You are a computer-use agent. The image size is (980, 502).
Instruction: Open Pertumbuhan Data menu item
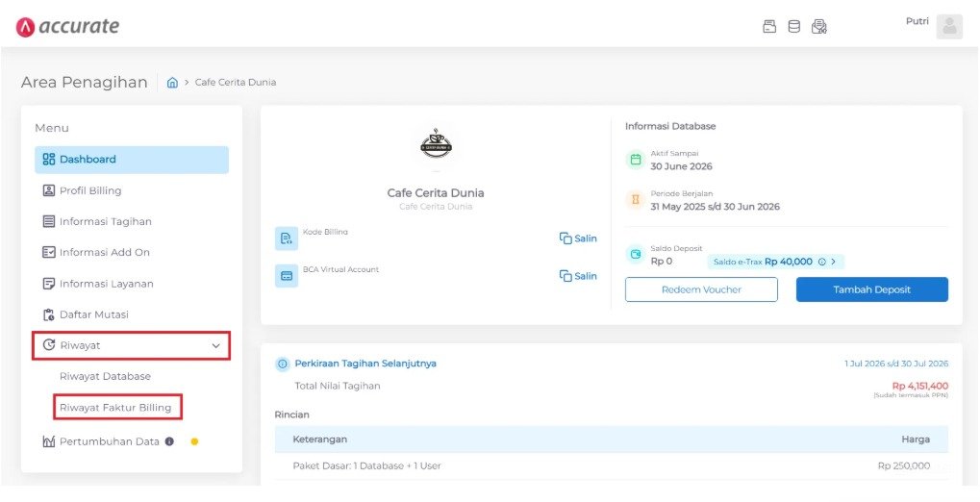(110, 441)
